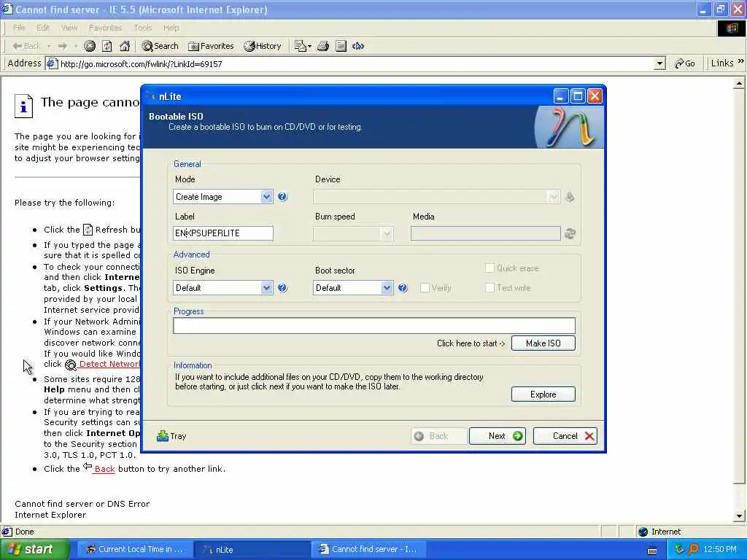Switch to nLite taskbar item
This screenshot has width=747, height=560.
click(x=252, y=550)
